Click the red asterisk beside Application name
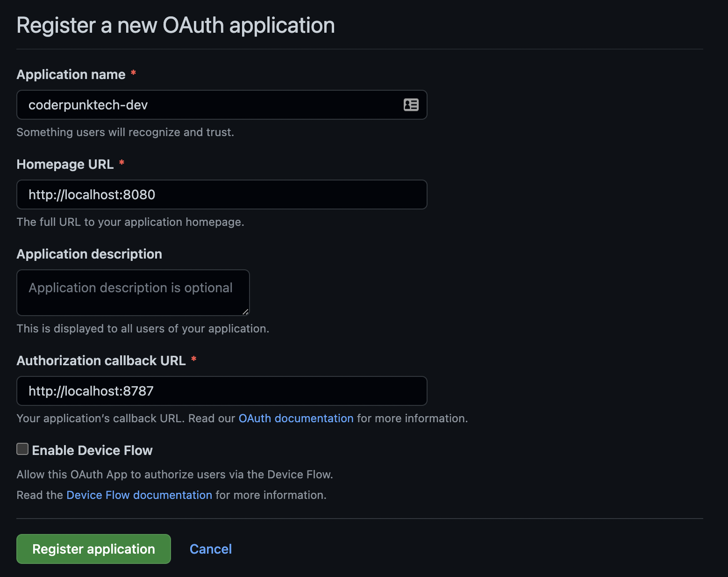The height and width of the screenshot is (577, 728). pyautogui.click(x=133, y=73)
